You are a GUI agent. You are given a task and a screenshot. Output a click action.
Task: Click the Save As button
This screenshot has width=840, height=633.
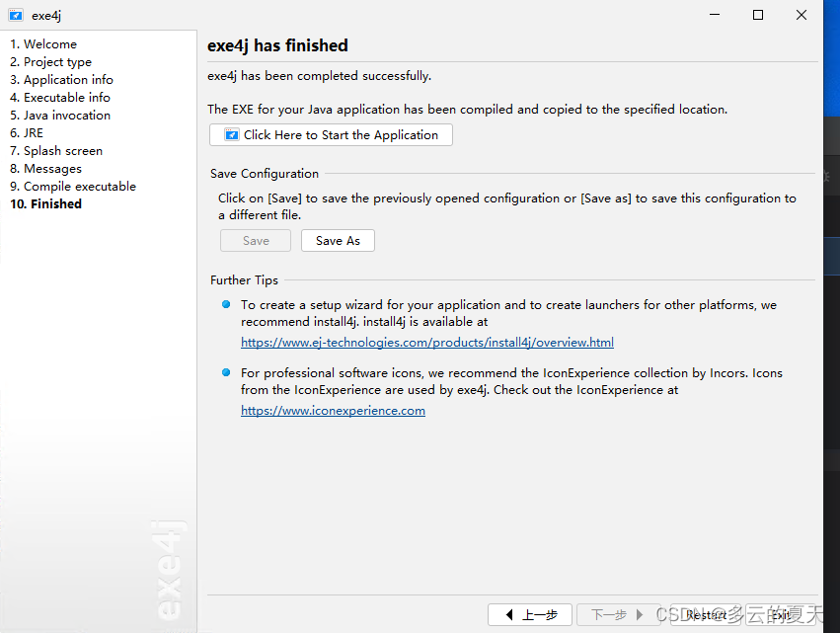[338, 241]
